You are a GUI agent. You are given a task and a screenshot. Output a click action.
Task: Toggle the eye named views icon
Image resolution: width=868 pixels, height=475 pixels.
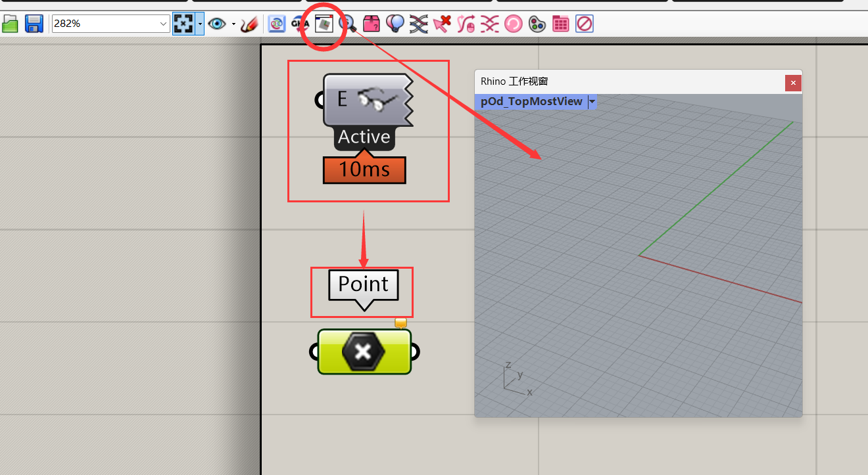click(218, 24)
